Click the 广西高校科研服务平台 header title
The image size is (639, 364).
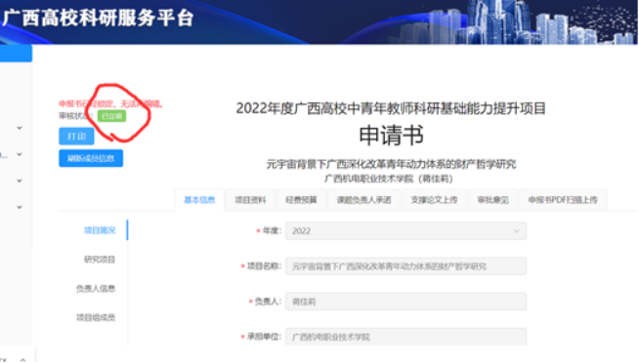98,19
